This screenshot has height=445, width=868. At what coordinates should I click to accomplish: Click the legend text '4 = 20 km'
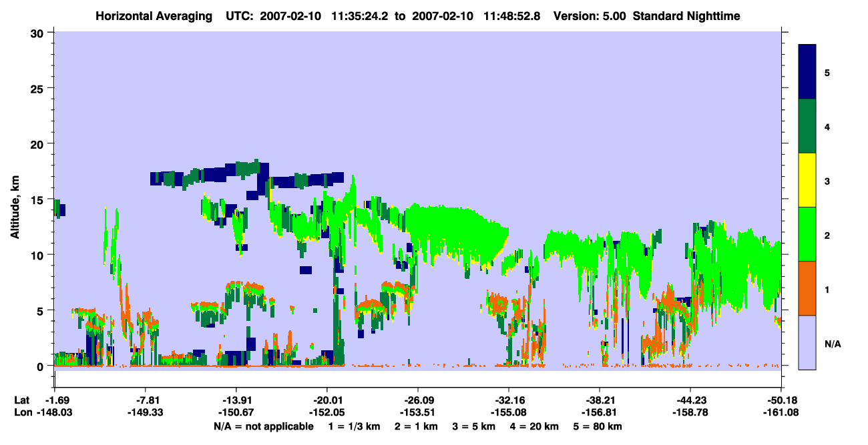pyautogui.click(x=535, y=426)
